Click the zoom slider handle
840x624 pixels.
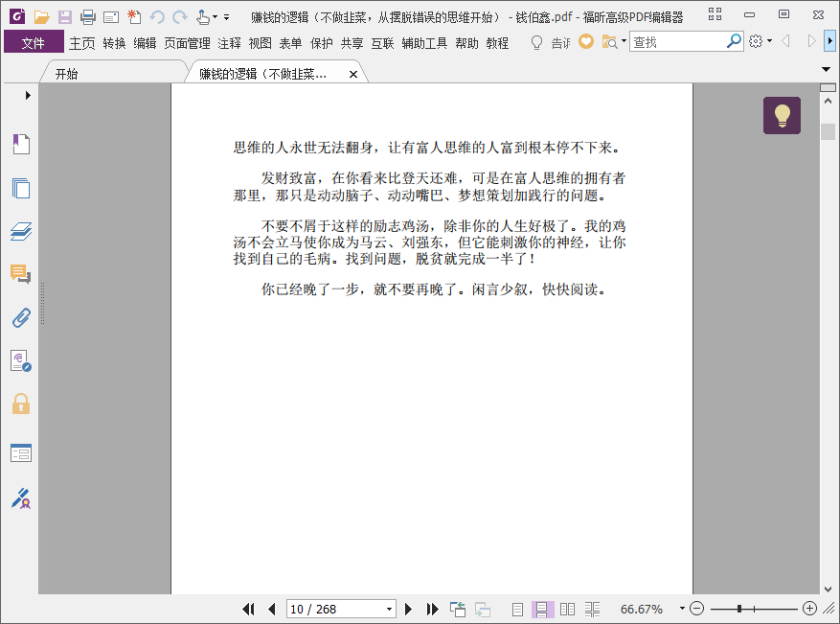click(739, 609)
